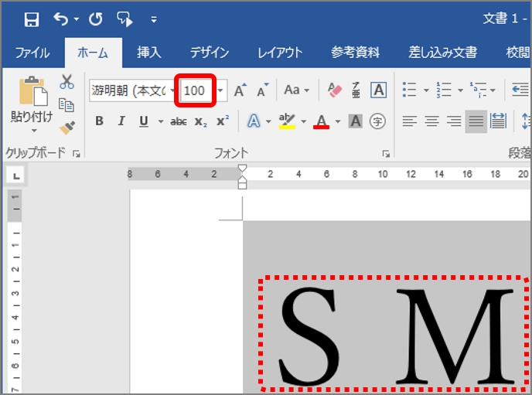This screenshot has width=532, height=395.
Task: Decrease paragraph indent
Action: point(520,90)
